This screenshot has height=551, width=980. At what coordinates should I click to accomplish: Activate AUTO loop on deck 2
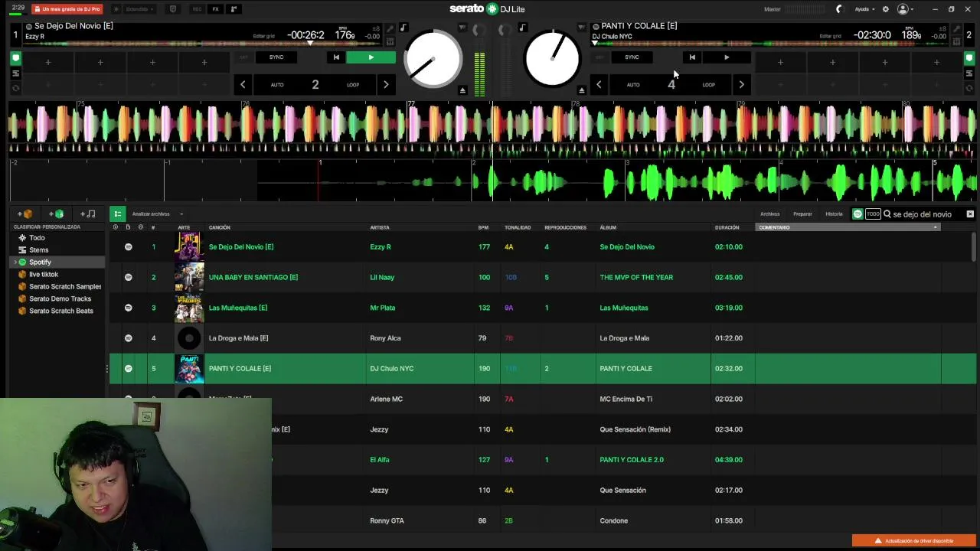(x=633, y=85)
